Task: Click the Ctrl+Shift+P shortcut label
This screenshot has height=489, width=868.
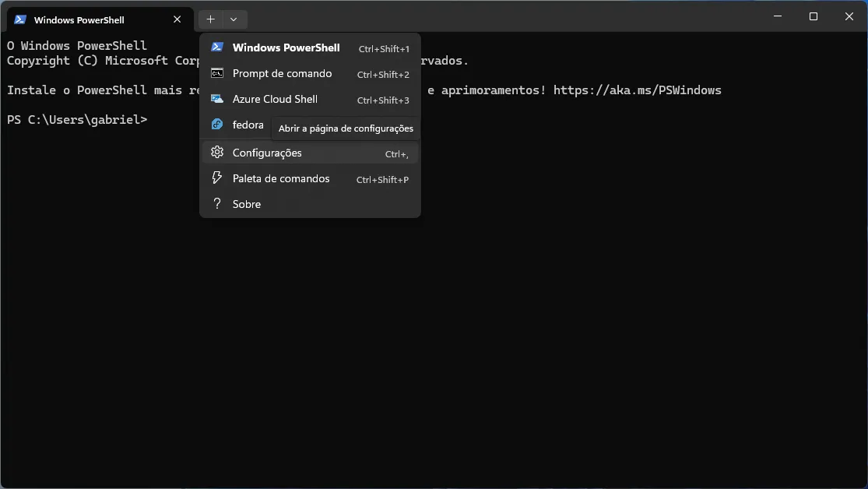Action: 382,179
